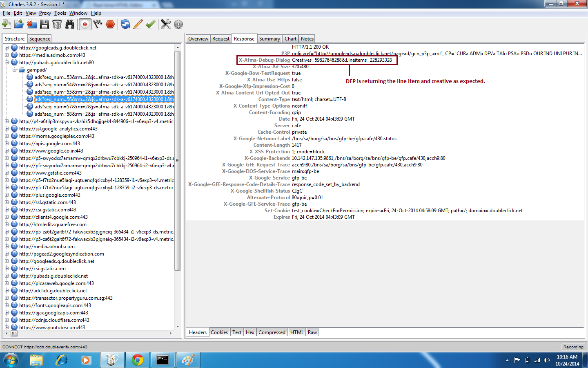The width and height of the screenshot is (588, 368).
Task: Select the ads?seq_num=57 request
Action: 104,107
